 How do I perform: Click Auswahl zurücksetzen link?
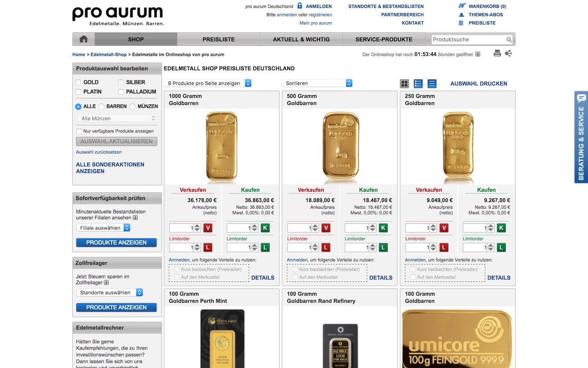(x=99, y=152)
